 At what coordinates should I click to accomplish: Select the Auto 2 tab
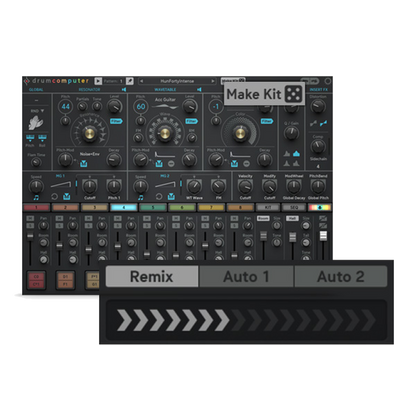[x=341, y=277]
